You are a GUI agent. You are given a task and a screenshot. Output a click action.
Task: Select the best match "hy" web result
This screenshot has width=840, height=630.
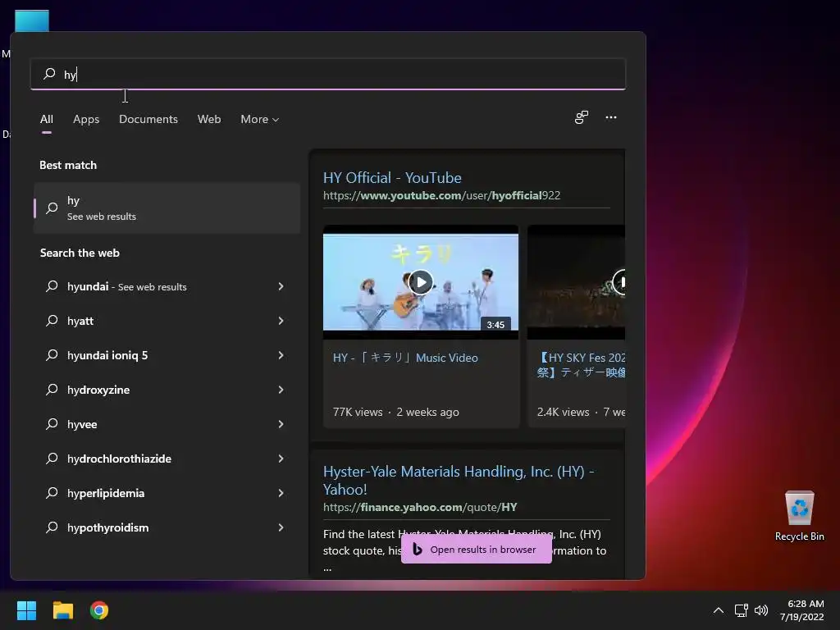point(167,208)
